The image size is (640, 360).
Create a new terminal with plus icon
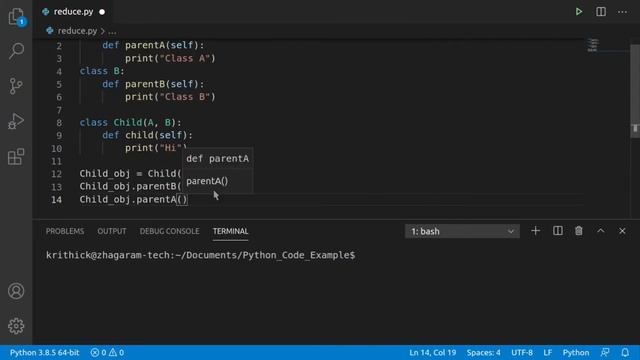[536, 231]
